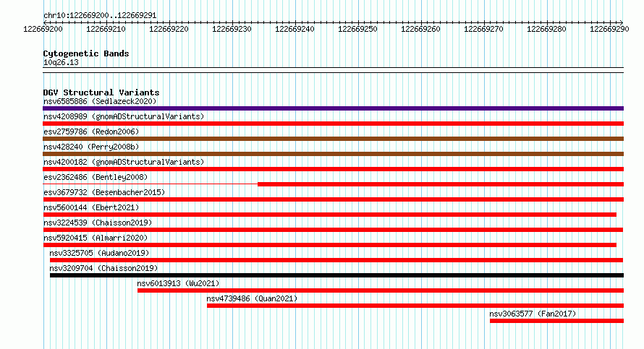
Task: Click the nsv6585886 (Sedlazeck2020) variant label
Action: (100, 101)
